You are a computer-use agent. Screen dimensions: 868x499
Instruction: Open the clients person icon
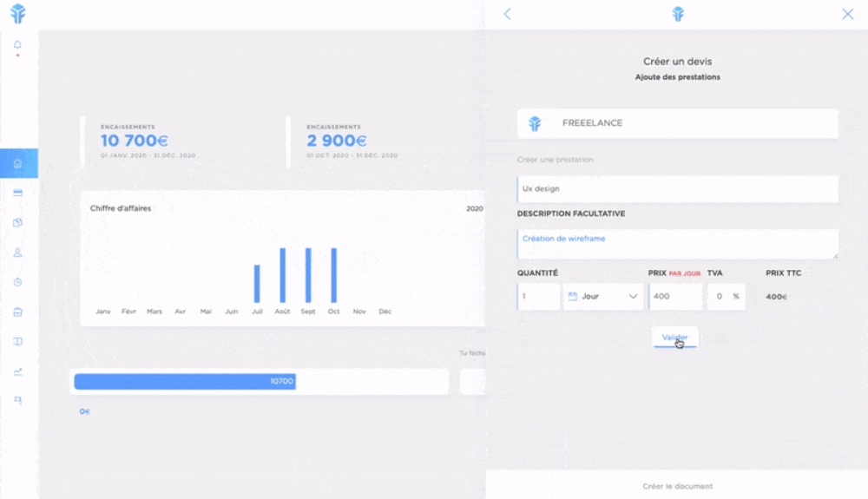pos(17,253)
